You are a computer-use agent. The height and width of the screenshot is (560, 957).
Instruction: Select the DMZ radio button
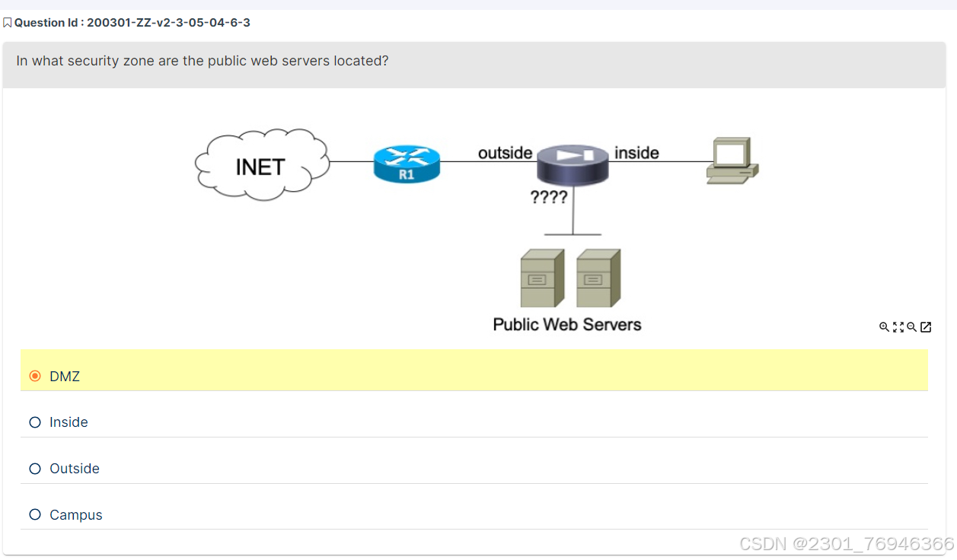(x=34, y=376)
